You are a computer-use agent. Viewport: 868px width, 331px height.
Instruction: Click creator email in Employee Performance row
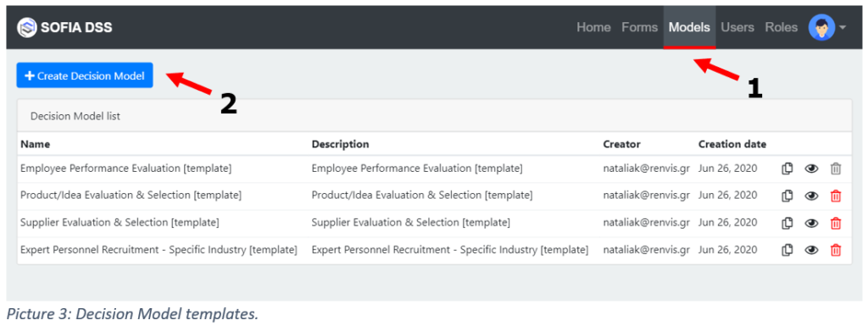tap(647, 168)
